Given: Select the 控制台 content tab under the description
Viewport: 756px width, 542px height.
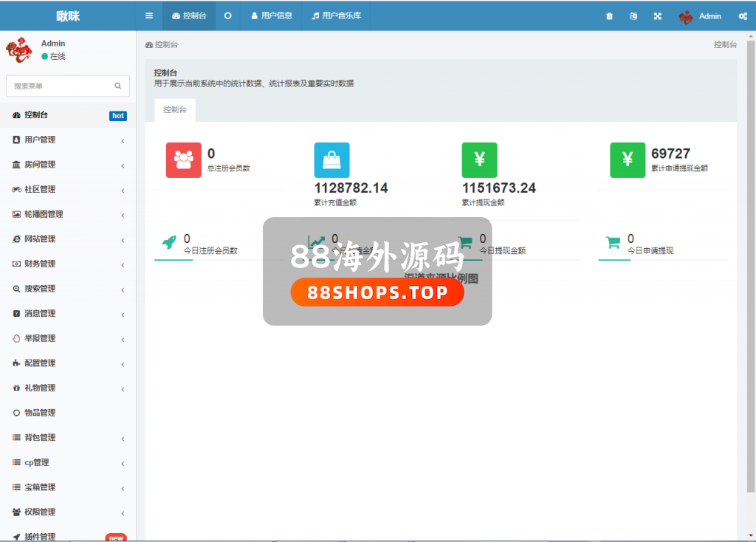Looking at the screenshot, I should [175, 109].
